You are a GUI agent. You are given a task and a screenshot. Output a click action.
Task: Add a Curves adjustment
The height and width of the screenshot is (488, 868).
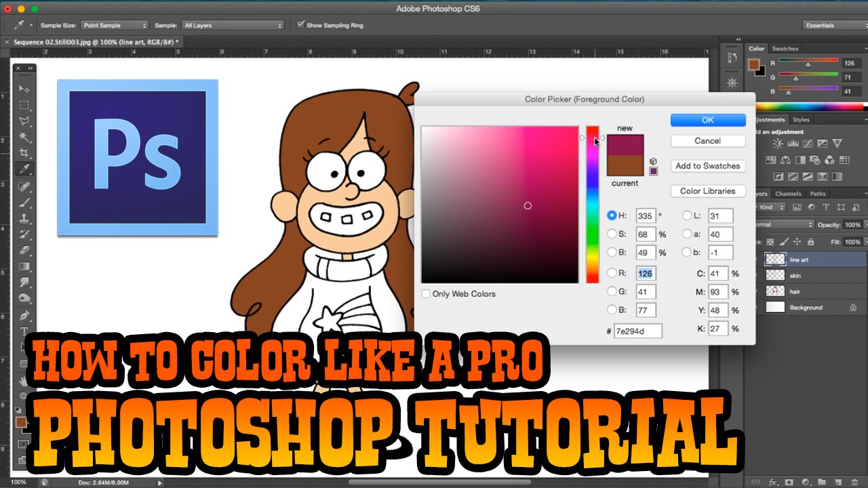pos(808,144)
